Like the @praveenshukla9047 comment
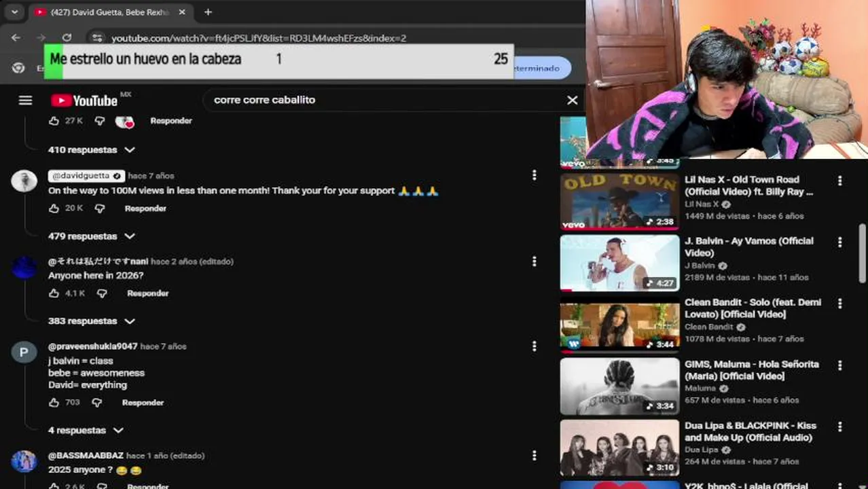This screenshot has width=868, height=489. click(x=54, y=403)
